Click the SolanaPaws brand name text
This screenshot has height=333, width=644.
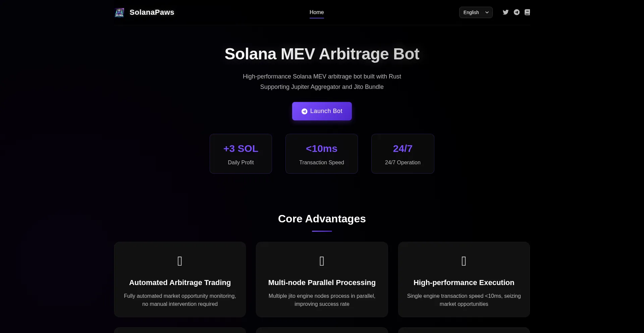click(152, 12)
